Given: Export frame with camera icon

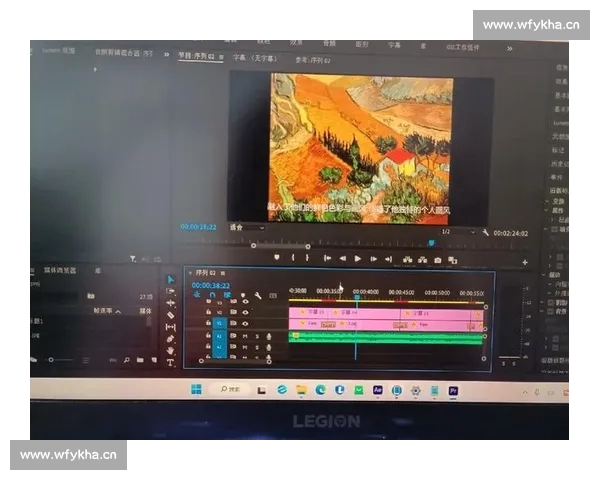Looking at the screenshot, I should [438, 260].
